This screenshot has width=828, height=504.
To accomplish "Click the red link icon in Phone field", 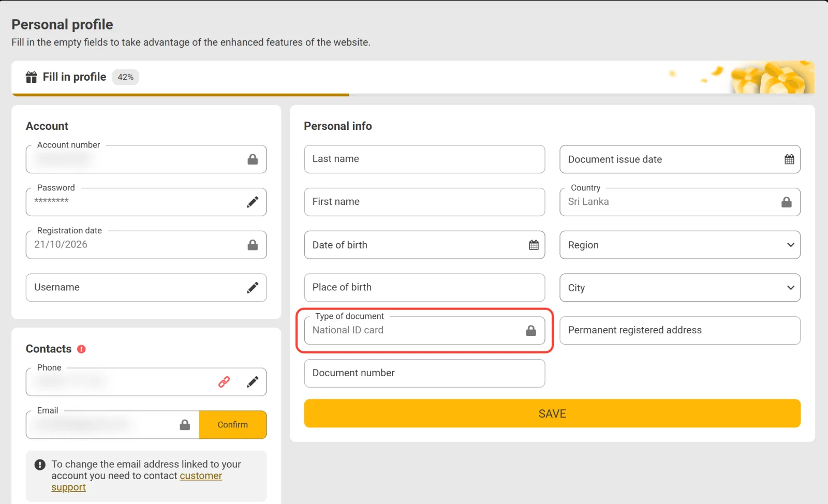I will [x=224, y=382].
